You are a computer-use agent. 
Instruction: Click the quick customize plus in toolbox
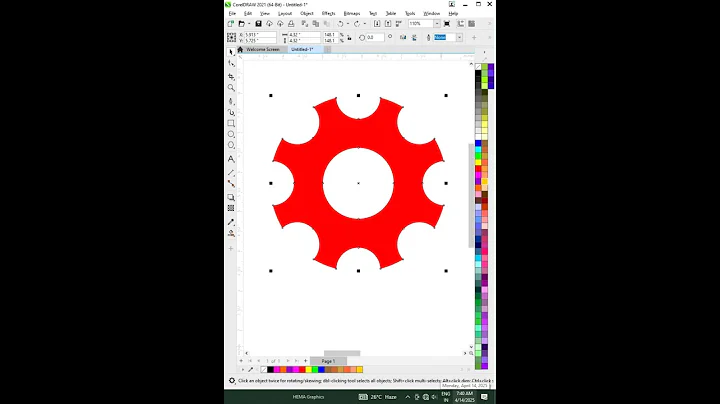(x=231, y=249)
